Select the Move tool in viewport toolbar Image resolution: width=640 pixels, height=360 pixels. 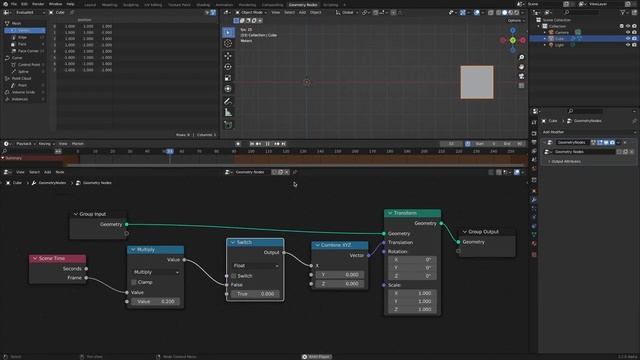click(228, 56)
